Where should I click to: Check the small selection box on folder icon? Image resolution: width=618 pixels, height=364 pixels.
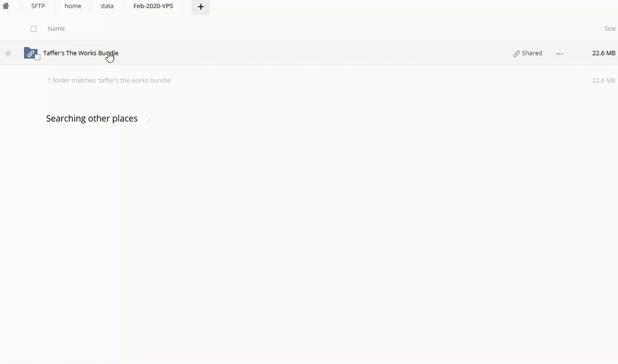click(37, 57)
